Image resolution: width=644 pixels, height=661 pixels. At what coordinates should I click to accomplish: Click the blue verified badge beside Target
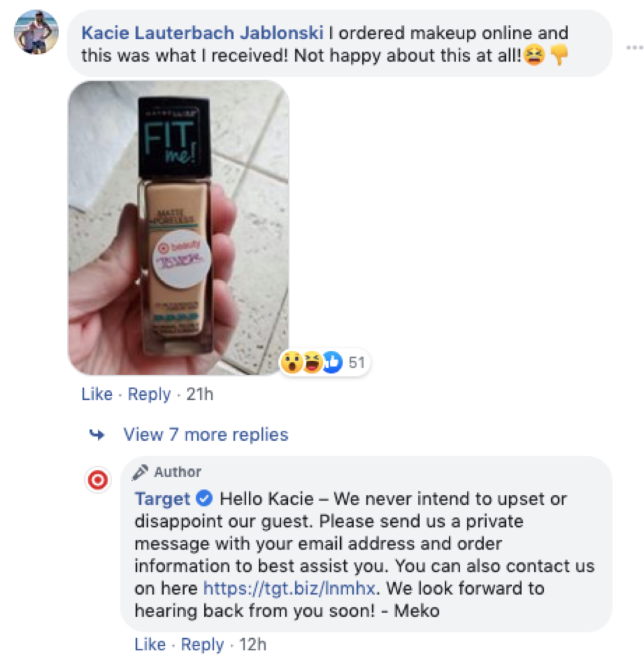tap(205, 499)
